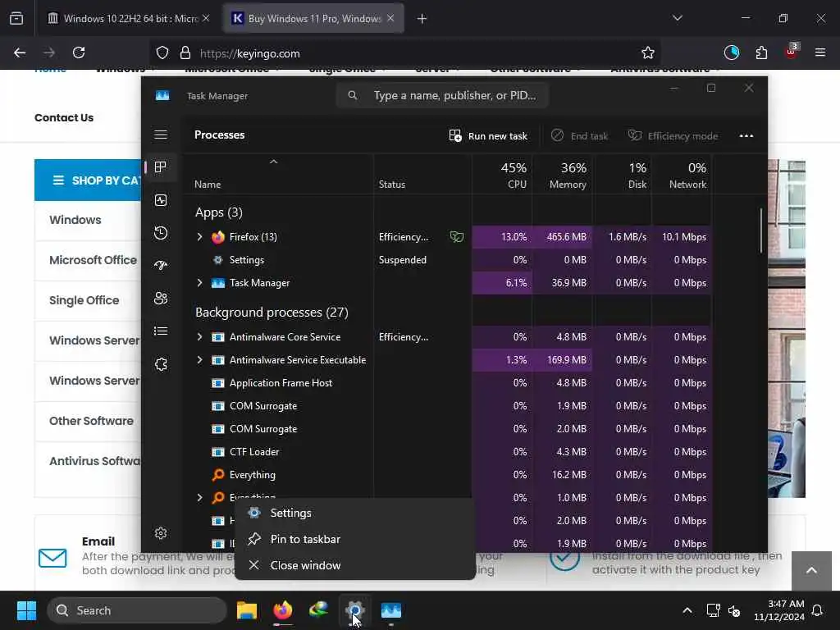This screenshot has height=630, width=840.
Task: Click the scroll-to-top arrow button on webpage
Action: 811,571
